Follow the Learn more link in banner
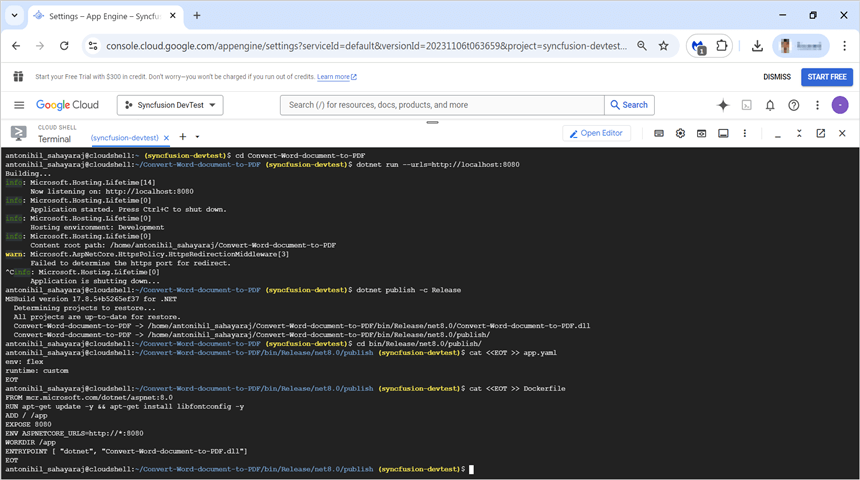The width and height of the screenshot is (860, 480). click(x=334, y=77)
